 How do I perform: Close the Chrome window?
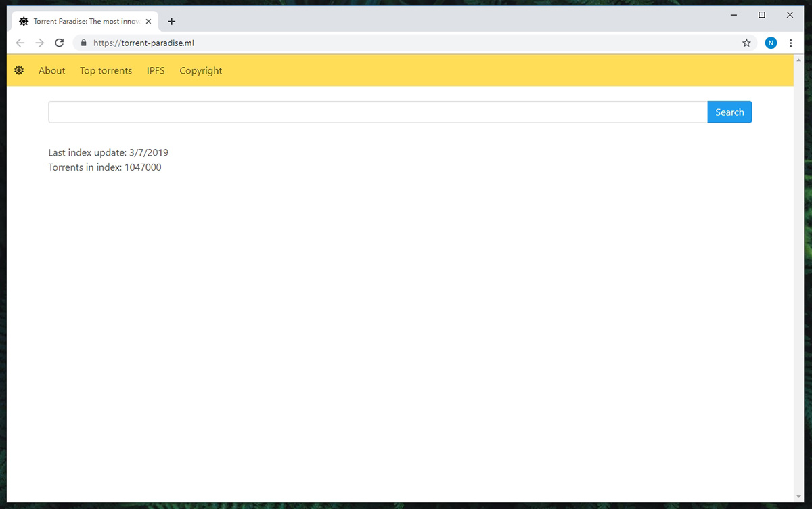coord(790,14)
